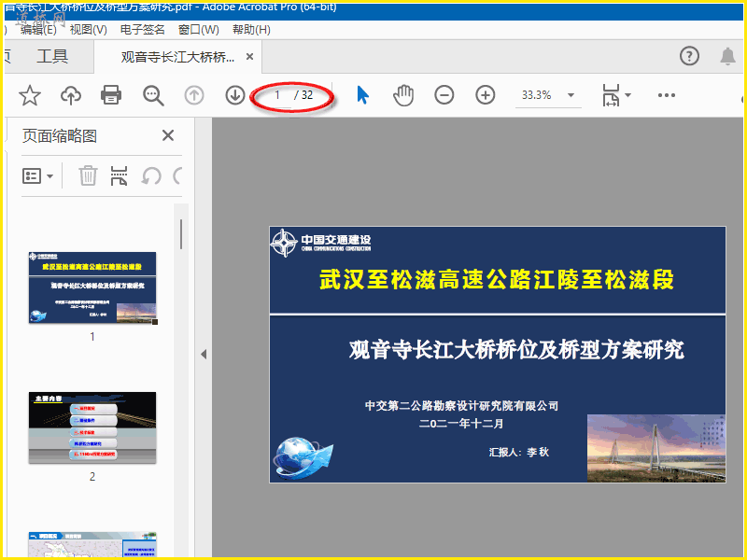The image size is (747, 560).
Task: Close the 页面缩略图 panel
Action: 168,135
